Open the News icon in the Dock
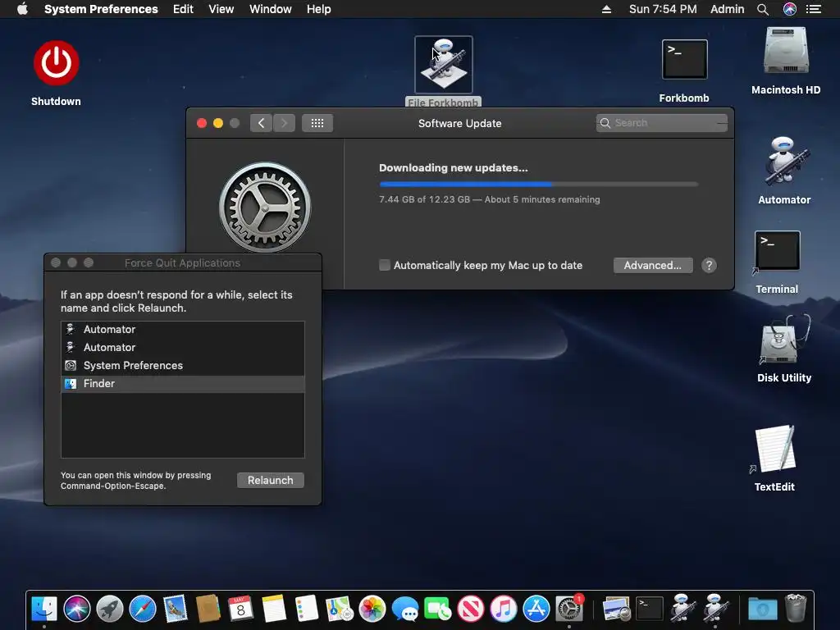840x630 pixels. (470, 609)
